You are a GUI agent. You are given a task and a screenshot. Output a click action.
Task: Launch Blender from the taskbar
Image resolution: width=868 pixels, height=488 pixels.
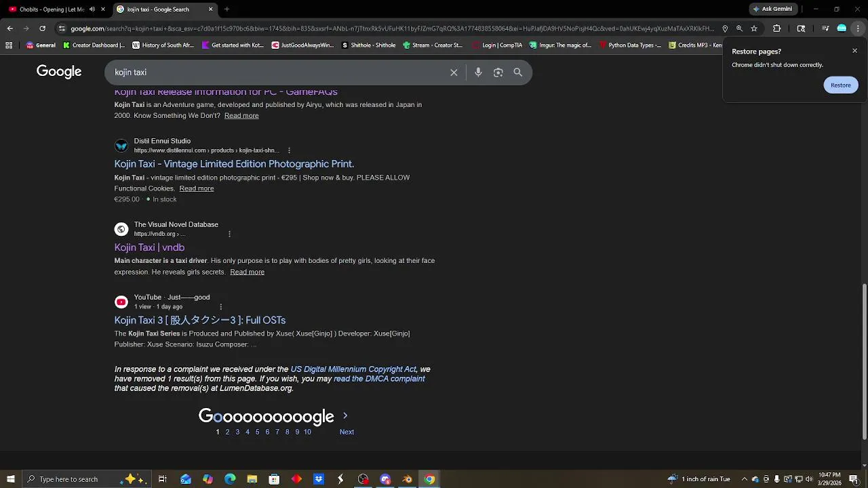[408, 479]
